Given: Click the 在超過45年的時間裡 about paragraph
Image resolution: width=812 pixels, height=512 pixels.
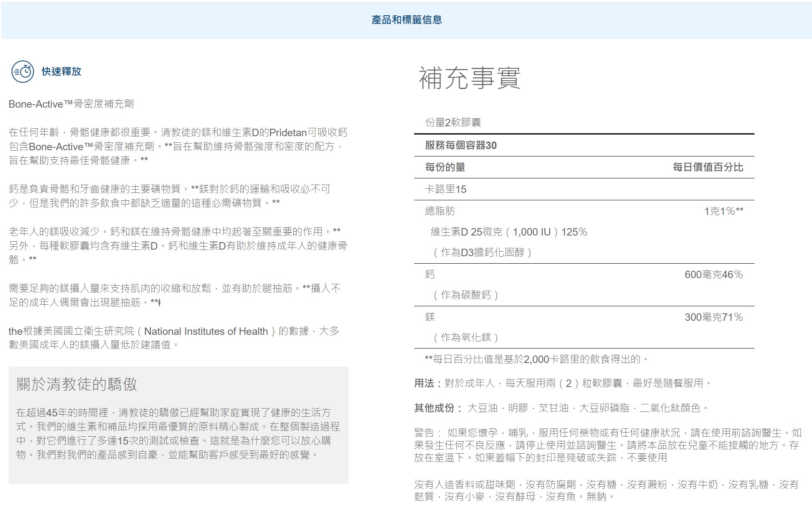Looking at the screenshot, I should [x=178, y=434].
